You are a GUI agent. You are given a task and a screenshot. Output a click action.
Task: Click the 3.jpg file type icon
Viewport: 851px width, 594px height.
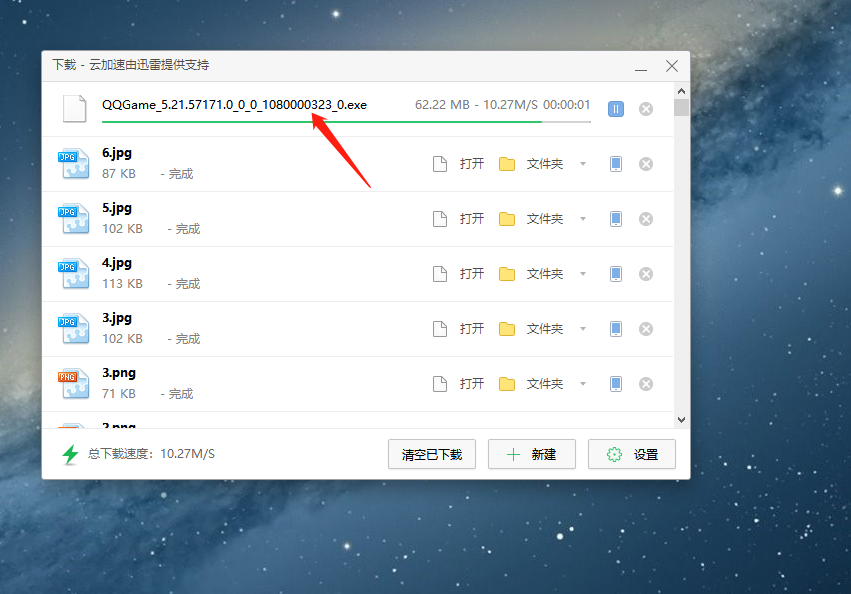point(74,328)
